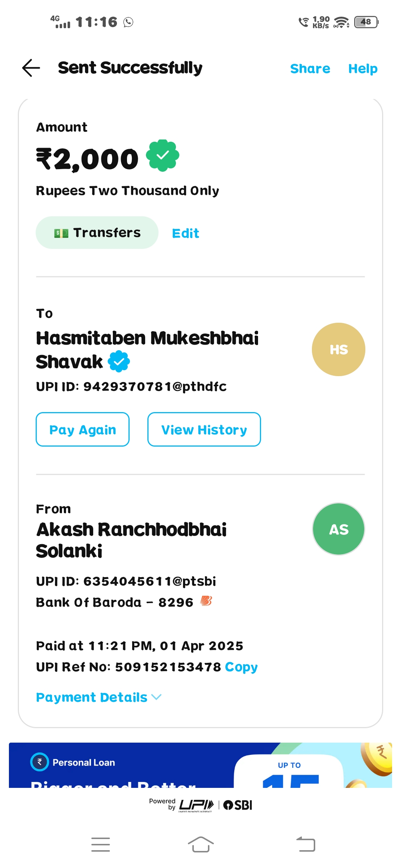Image resolution: width=401 pixels, height=868 pixels.
Task: Tap the Bank of Baroda logo icon
Action: click(206, 601)
